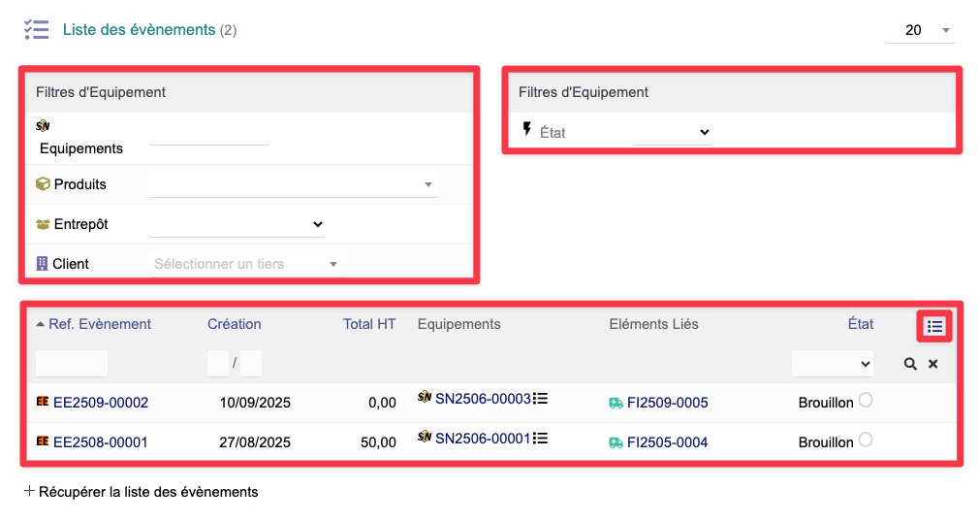980x522 pixels.
Task: Open the Entrepôt dropdown
Action: pyautogui.click(x=237, y=224)
